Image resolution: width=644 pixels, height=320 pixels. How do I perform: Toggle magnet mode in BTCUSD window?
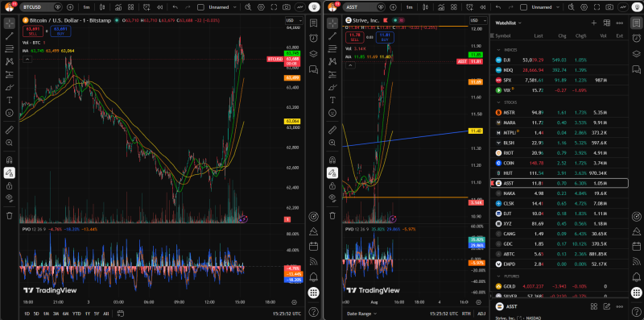tap(10, 160)
